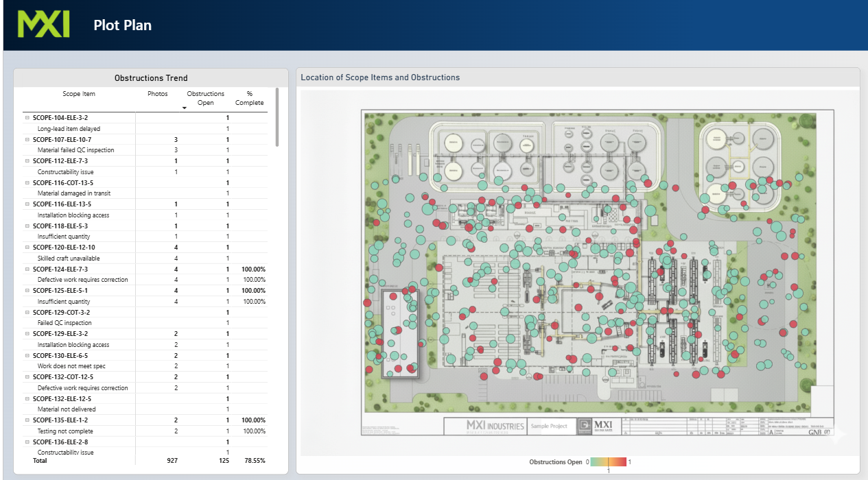Click the table's vertical scrollbar thumb
The height and width of the screenshot is (480, 868).
277,117
